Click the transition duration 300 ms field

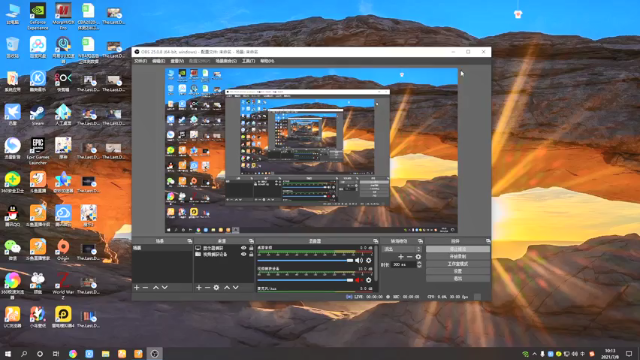tap(404, 264)
